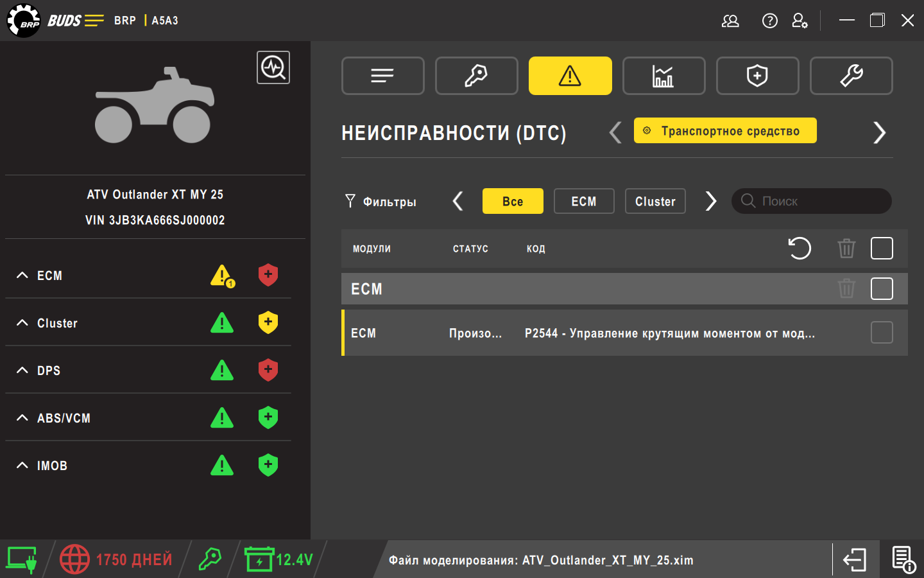Screen dimensions: 924x578
Task: Open the Cluster green warning triangle
Action: [x=222, y=322]
